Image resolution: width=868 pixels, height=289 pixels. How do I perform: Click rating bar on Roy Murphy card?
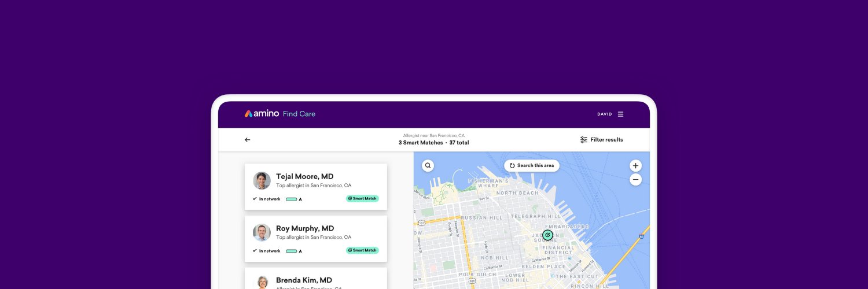[292, 251]
